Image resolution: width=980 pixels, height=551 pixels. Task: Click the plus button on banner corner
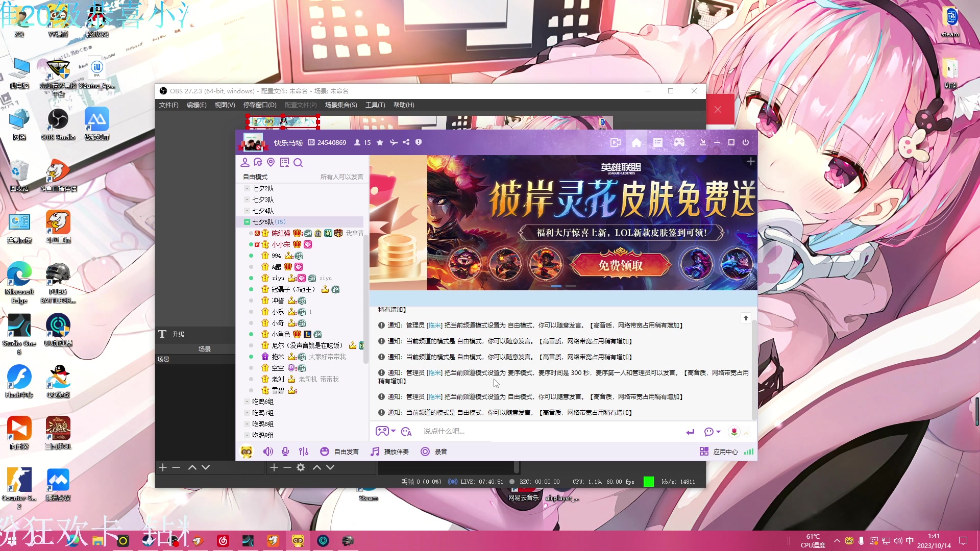(750, 162)
